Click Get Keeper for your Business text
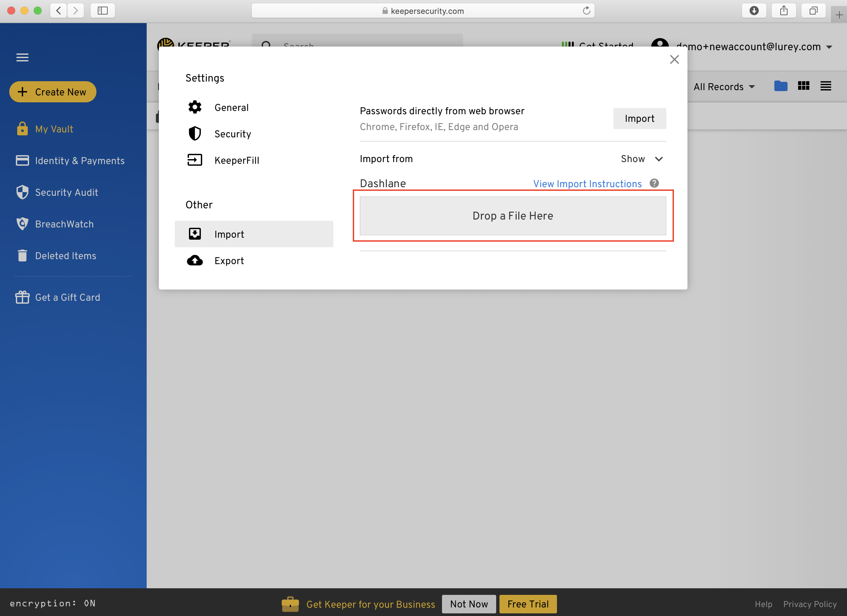This screenshot has width=847, height=616. (x=371, y=604)
